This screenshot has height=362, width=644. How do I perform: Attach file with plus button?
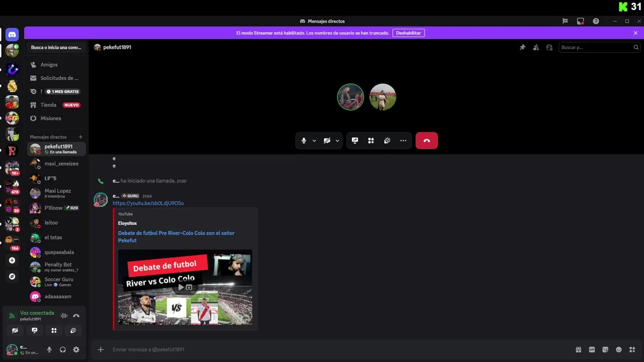point(101,349)
